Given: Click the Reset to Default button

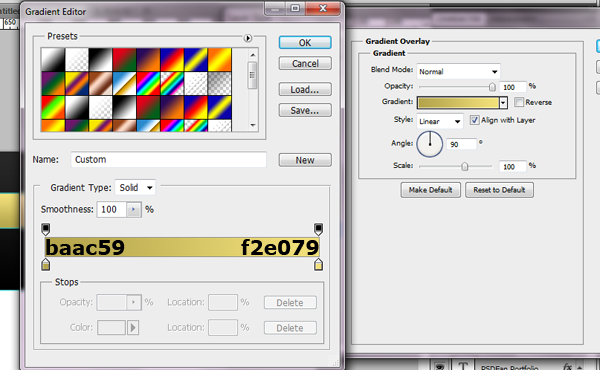Looking at the screenshot, I should (499, 190).
